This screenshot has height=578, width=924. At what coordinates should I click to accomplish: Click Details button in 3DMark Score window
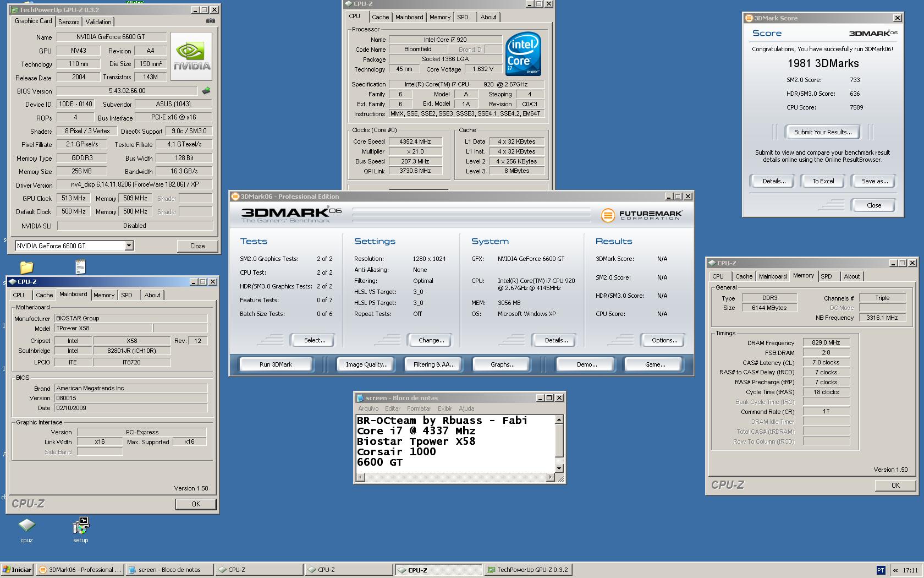tap(774, 181)
